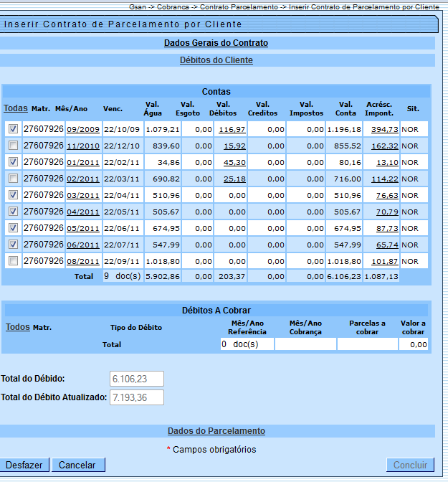View the 394,73 late-charge amount link
This screenshot has height=482, width=448.
click(x=383, y=130)
